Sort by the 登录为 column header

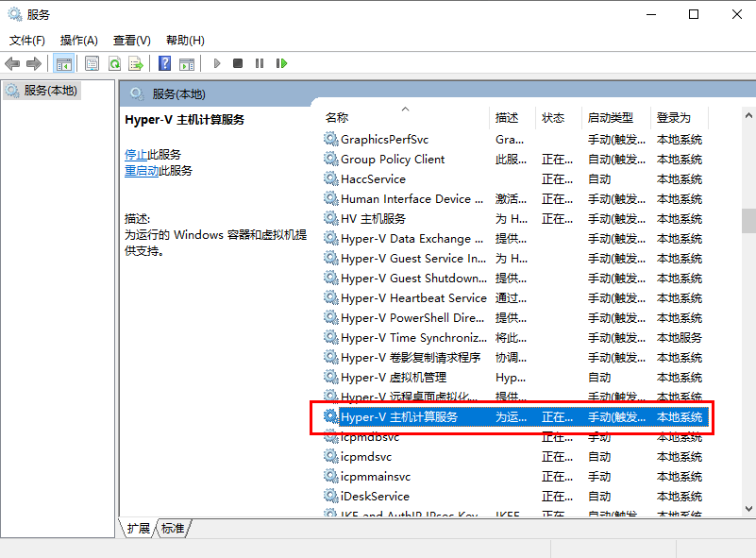(674, 118)
